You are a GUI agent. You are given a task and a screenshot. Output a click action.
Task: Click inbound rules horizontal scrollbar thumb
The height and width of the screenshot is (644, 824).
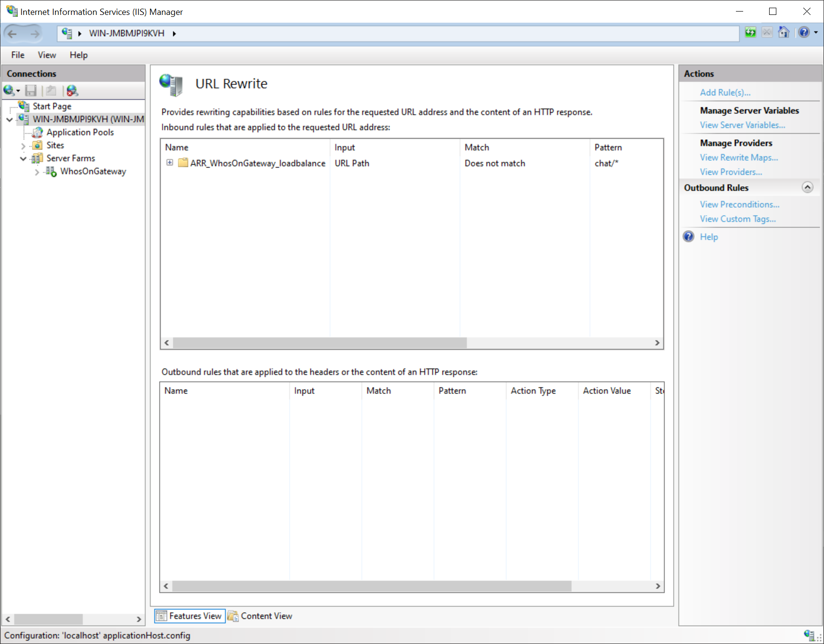pos(320,343)
